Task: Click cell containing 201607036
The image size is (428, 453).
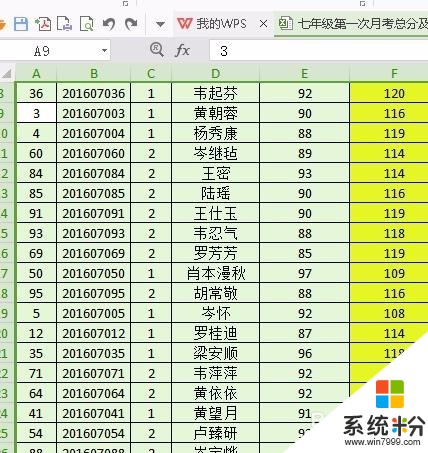Action: tap(94, 93)
